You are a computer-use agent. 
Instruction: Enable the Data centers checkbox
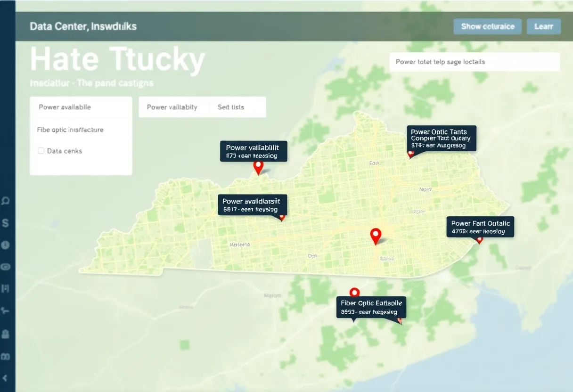40,151
